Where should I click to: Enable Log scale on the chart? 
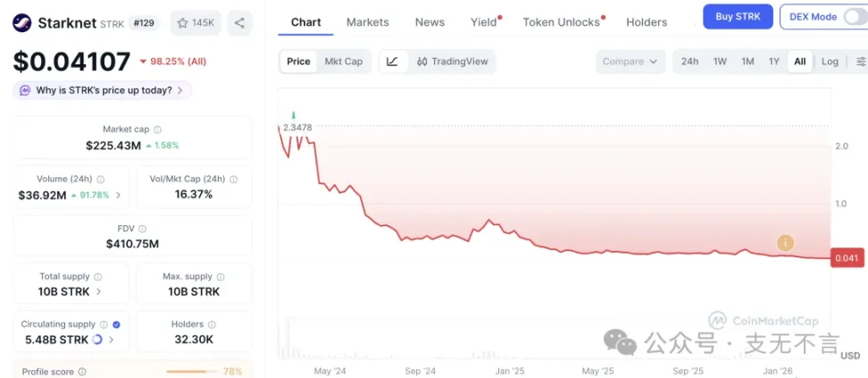tap(830, 62)
